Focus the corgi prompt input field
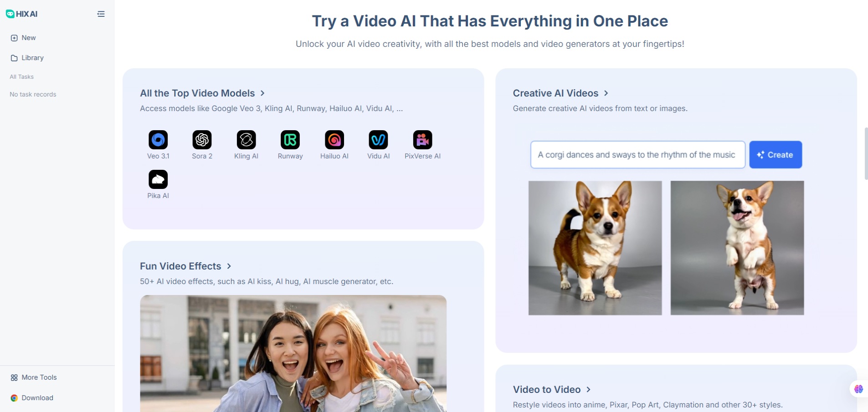Image resolution: width=868 pixels, height=412 pixels. point(637,155)
